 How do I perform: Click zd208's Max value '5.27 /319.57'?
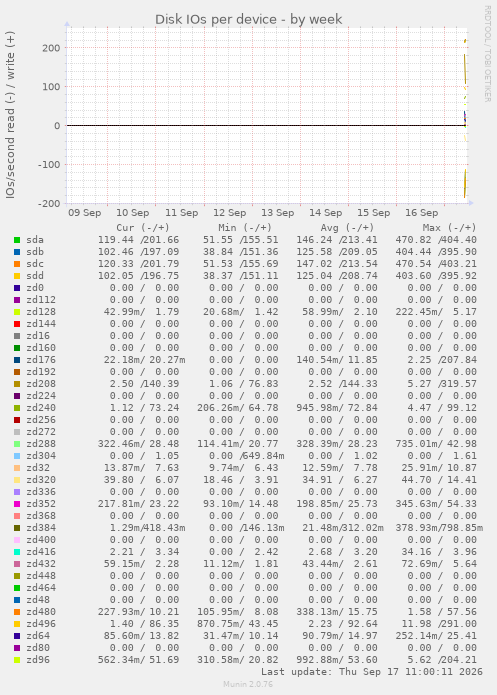442,384
